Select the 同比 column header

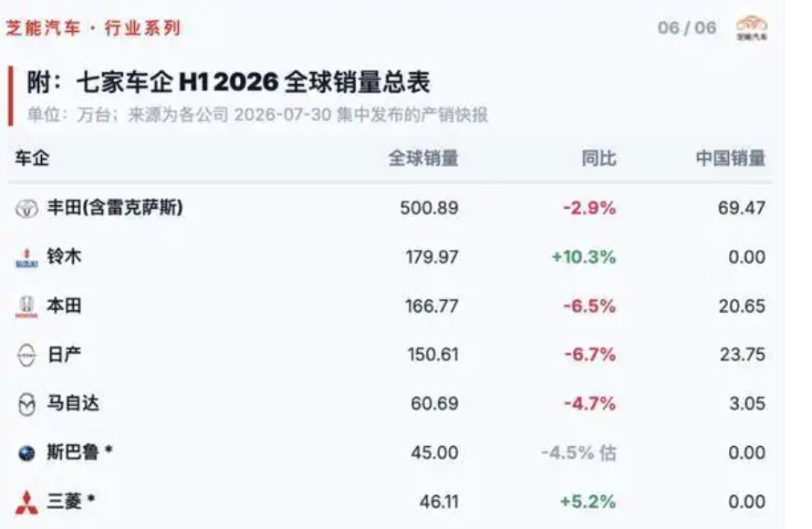(x=599, y=158)
